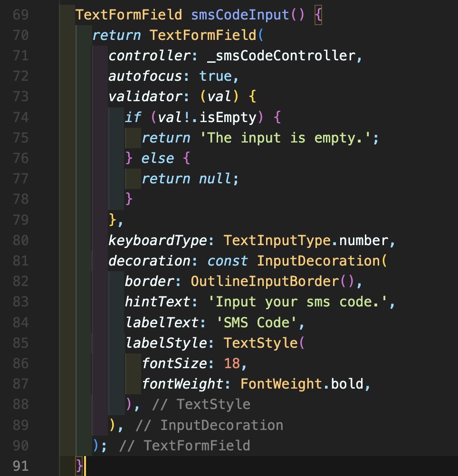Click closing brace on line 91
This screenshot has width=458, height=476.
click(x=79, y=466)
